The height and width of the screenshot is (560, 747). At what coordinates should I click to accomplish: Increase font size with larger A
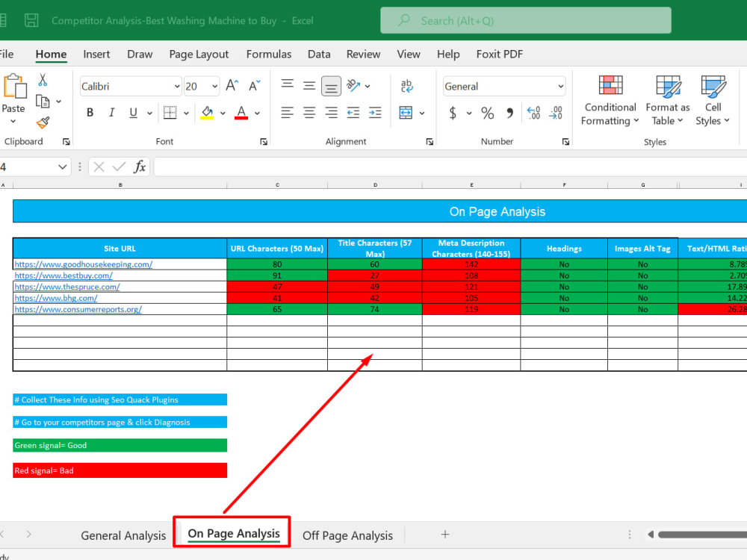click(x=232, y=86)
